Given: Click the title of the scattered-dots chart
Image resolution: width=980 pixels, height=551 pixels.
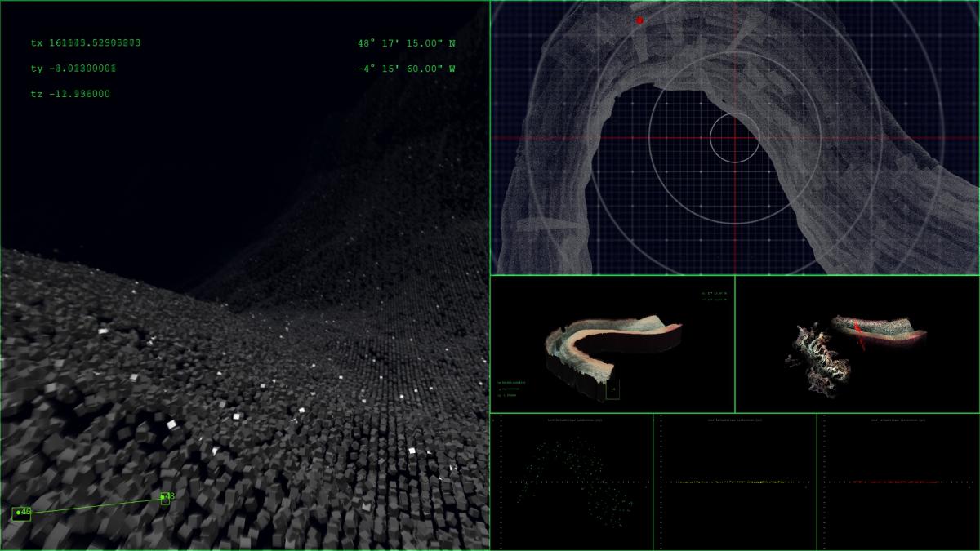Looking at the screenshot, I should pyautogui.click(x=574, y=420).
